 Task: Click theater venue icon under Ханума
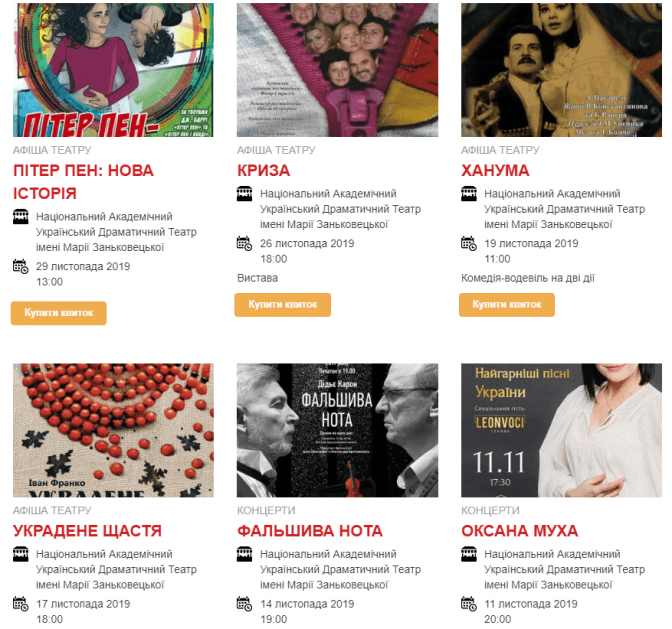(469, 194)
